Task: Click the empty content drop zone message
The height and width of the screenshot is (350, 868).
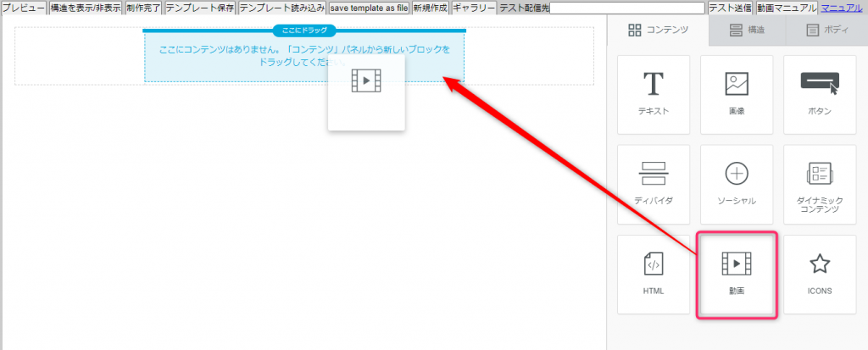Action: click(x=304, y=56)
